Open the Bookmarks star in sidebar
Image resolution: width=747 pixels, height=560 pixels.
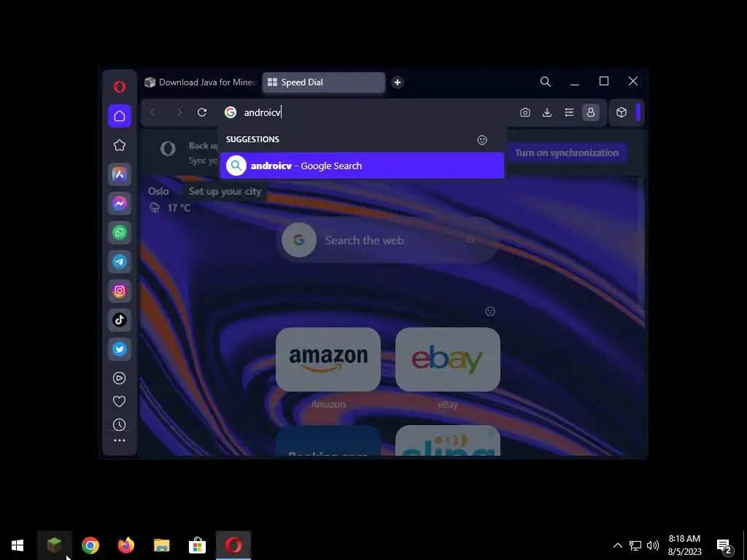pos(120,145)
